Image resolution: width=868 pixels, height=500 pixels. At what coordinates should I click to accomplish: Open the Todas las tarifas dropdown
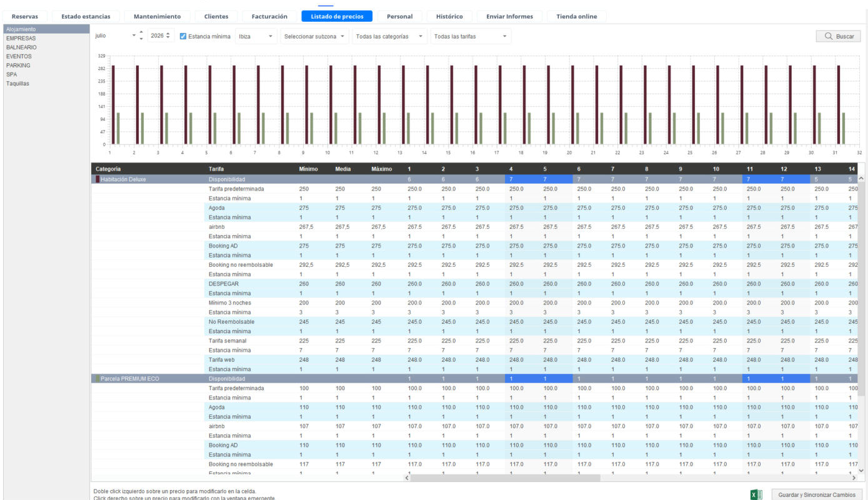point(471,36)
